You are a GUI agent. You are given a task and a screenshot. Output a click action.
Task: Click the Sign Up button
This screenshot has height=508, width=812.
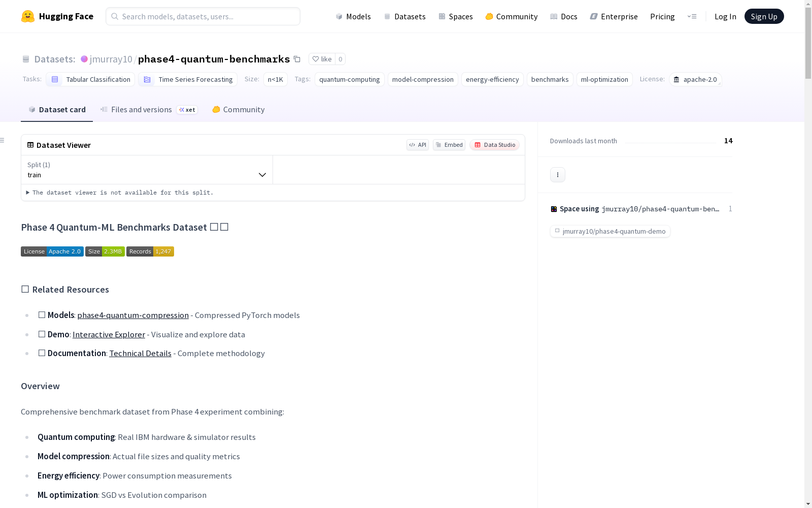pyautogui.click(x=764, y=16)
